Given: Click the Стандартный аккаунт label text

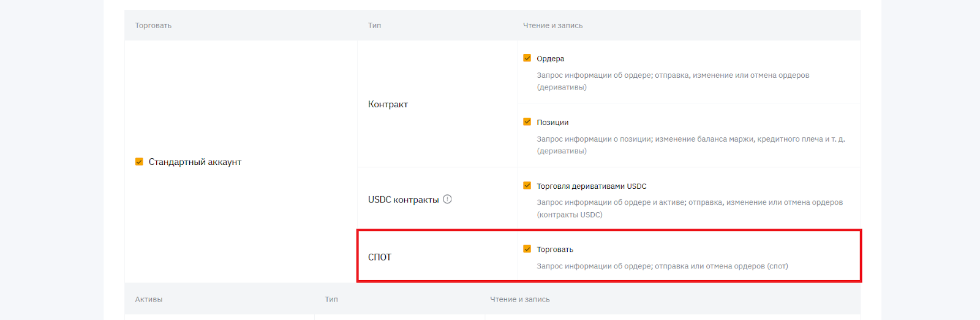Looking at the screenshot, I should pos(195,162).
